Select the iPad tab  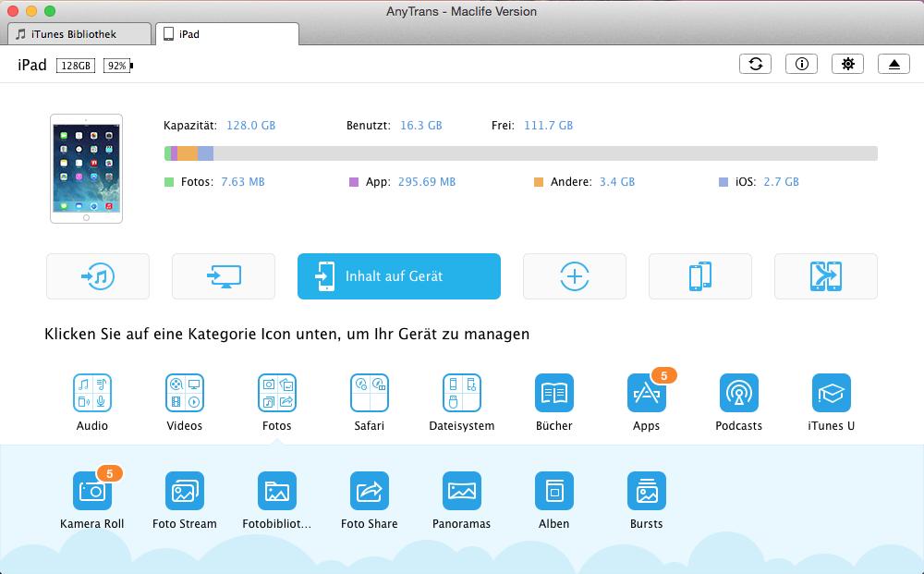[227, 34]
